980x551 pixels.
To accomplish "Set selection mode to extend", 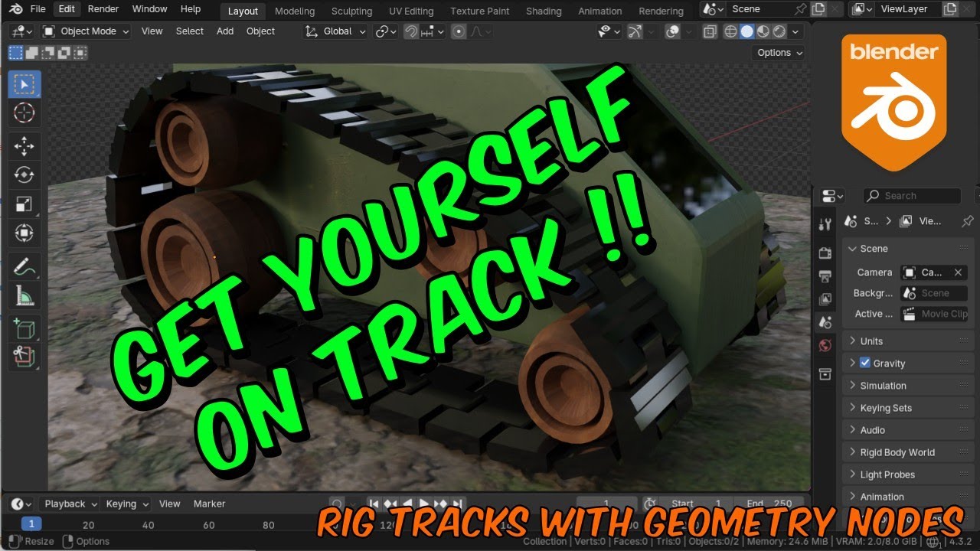I will [32, 53].
